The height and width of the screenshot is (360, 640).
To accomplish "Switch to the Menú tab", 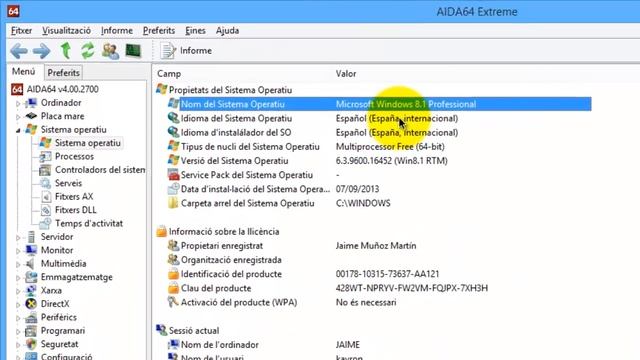I will click(24, 71).
